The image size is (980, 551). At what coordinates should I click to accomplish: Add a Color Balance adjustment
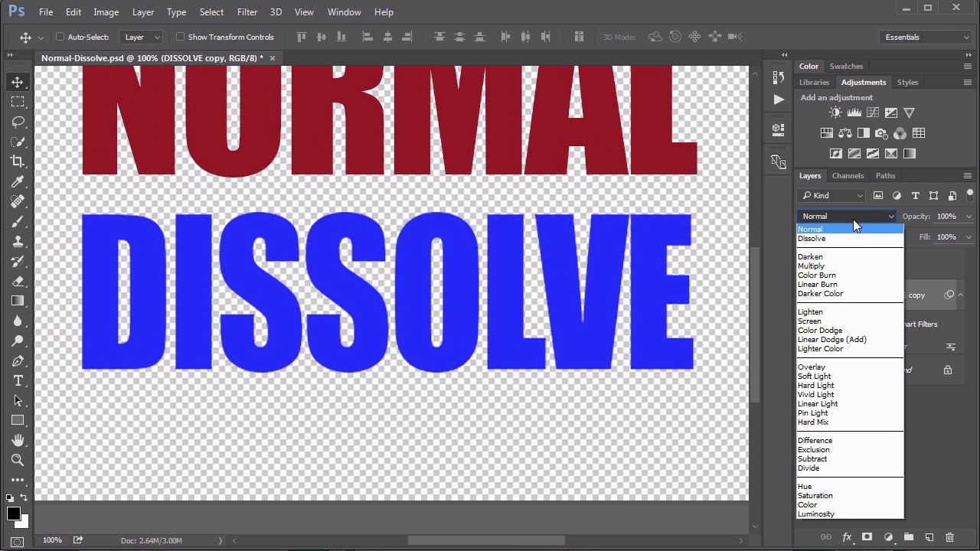pos(844,133)
